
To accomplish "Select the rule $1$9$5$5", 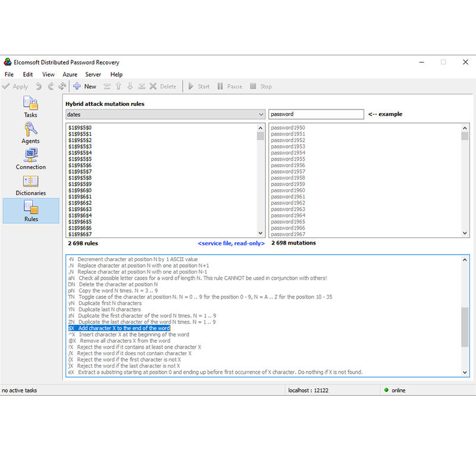I will 80,159.
